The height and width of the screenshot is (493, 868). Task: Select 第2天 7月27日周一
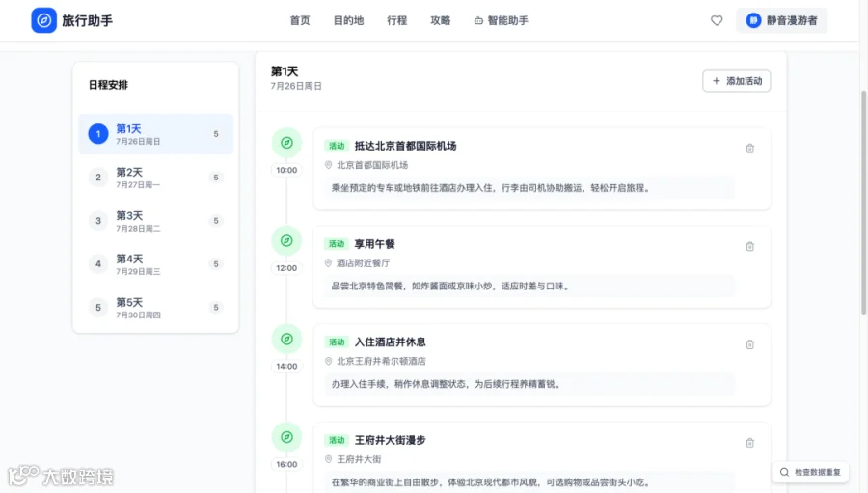coord(155,178)
